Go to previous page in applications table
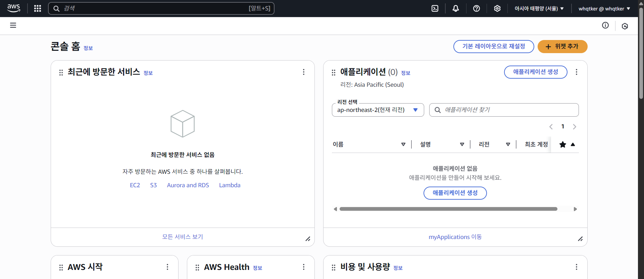644x279 pixels. point(551,127)
